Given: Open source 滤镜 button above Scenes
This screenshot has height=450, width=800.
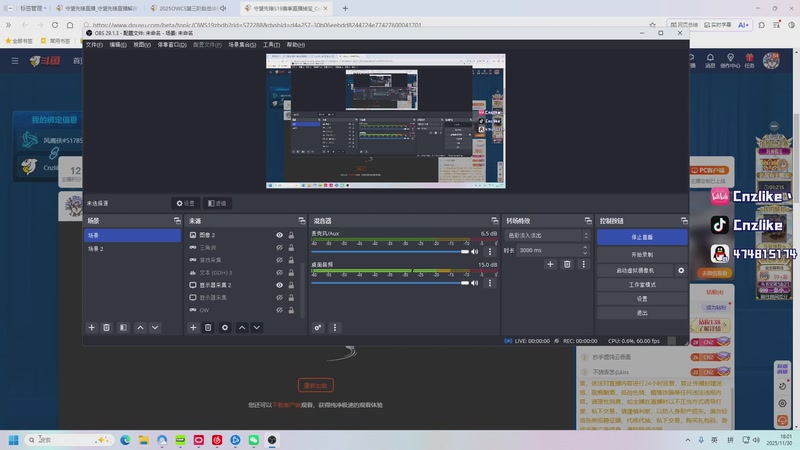Looking at the screenshot, I should (217, 203).
